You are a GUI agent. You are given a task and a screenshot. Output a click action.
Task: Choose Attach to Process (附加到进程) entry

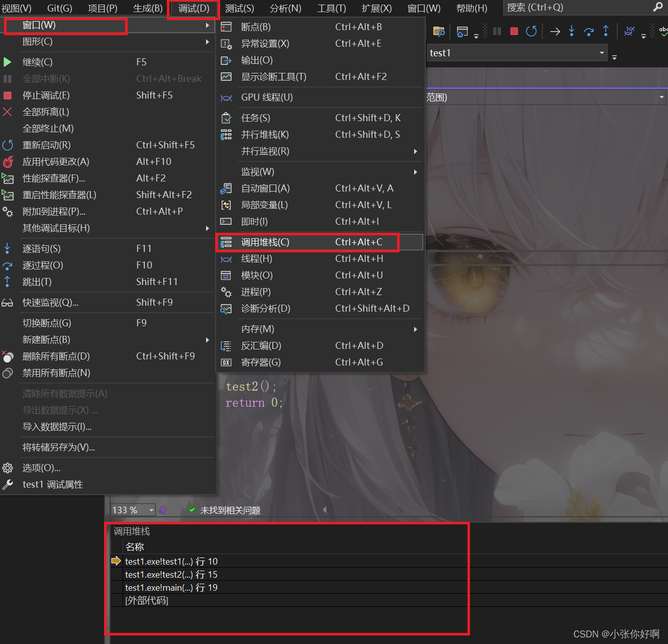[x=108, y=212]
